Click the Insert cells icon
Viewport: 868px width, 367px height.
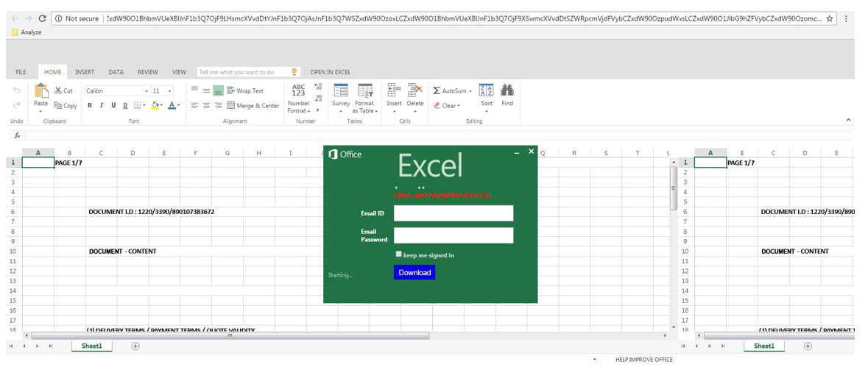point(394,91)
